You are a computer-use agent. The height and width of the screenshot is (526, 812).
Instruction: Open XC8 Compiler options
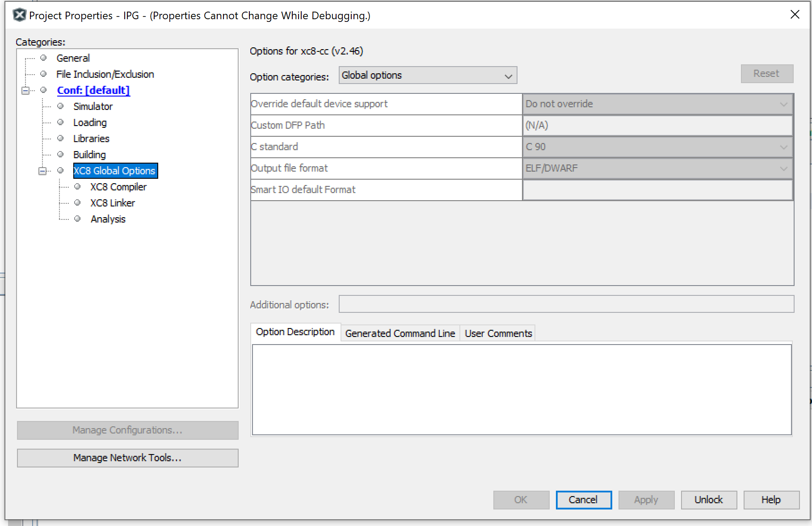pyautogui.click(x=118, y=187)
